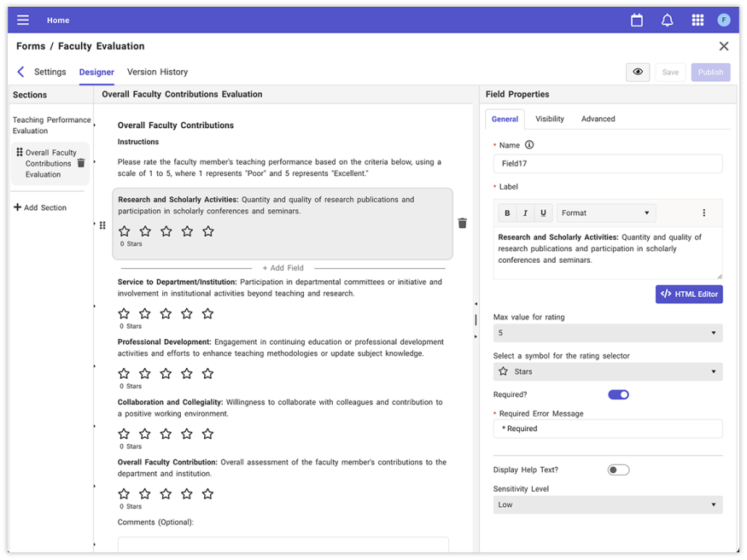This screenshot has height=560, width=747.
Task: Switch to the Version History tab
Action: (x=157, y=72)
